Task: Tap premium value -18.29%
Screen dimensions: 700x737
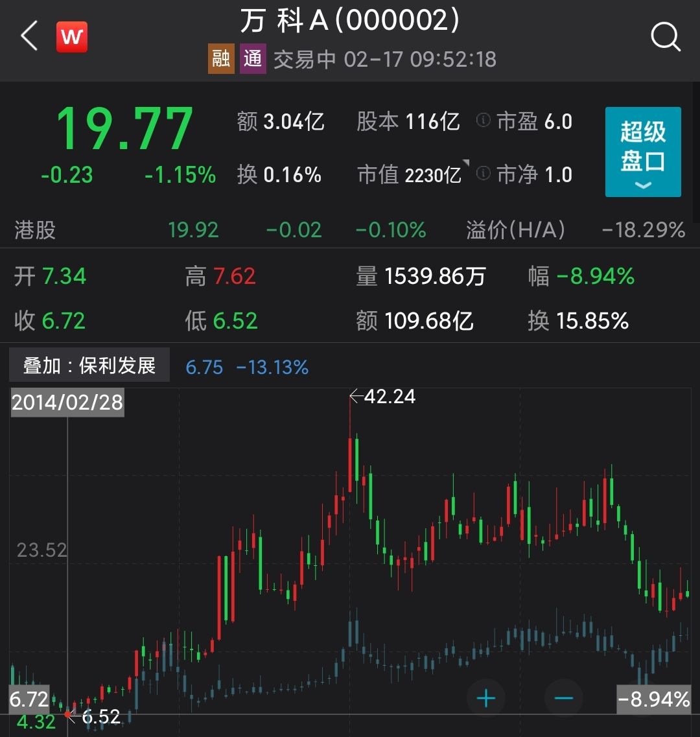Action: click(x=643, y=230)
